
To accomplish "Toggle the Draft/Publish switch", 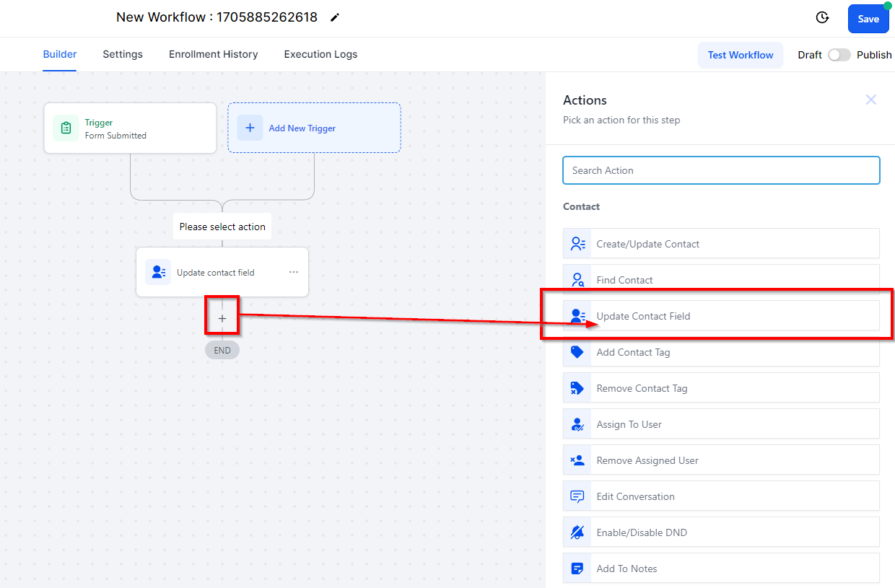I will [x=839, y=55].
